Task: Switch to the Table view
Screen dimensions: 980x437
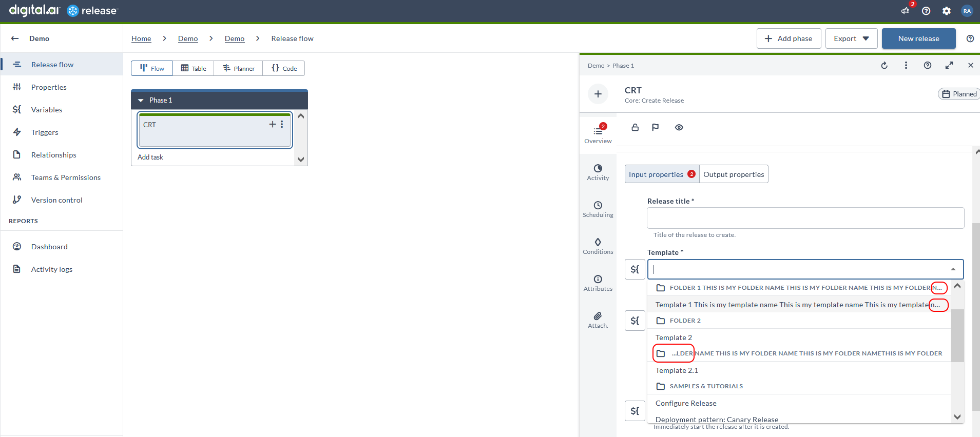Action: point(194,68)
